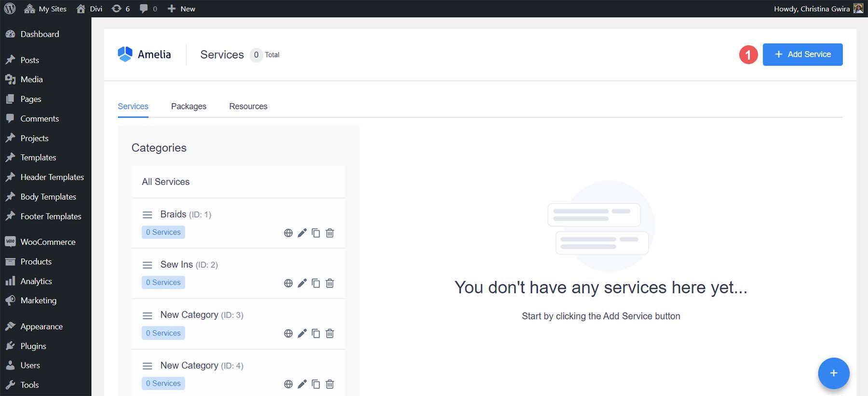Image resolution: width=868 pixels, height=396 pixels.
Task: Open the Resources tab
Action: tap(248, 106)
